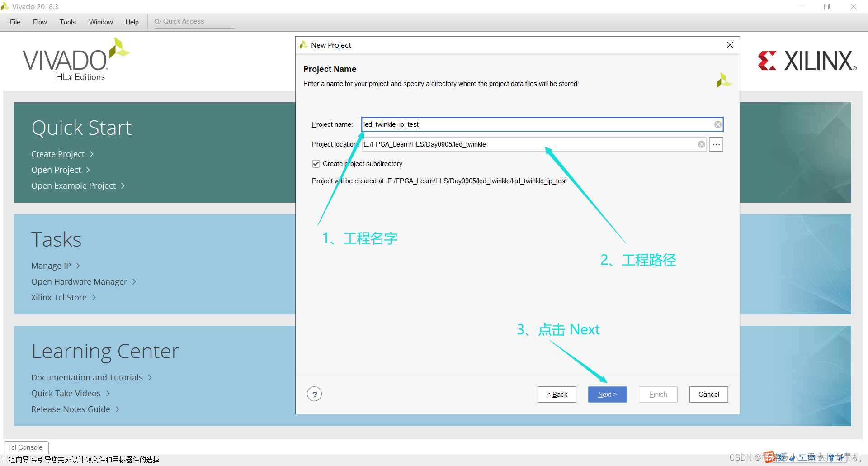Click the arrow next to Xilinx Tcl Store
Viewport: 868px width, 466px height.
pos(94,298)
